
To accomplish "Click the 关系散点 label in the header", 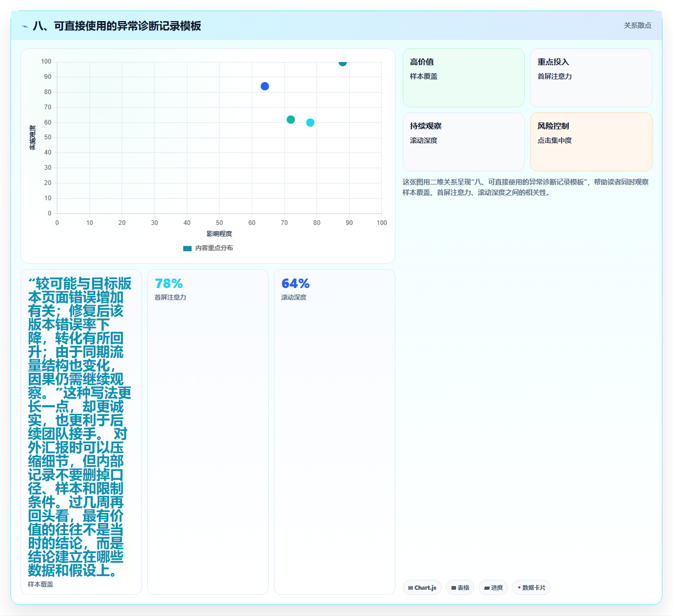I will [x=637, y=25].
